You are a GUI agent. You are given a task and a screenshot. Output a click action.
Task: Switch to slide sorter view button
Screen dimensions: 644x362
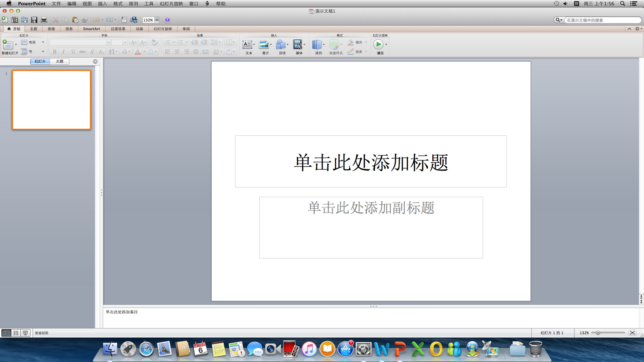coord(16,333)
